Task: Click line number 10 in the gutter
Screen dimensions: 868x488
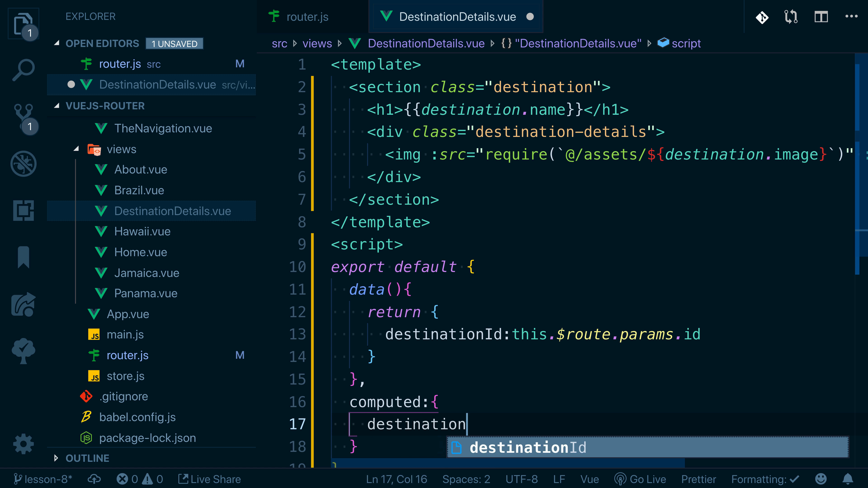Action: click(x=297, y=267)
